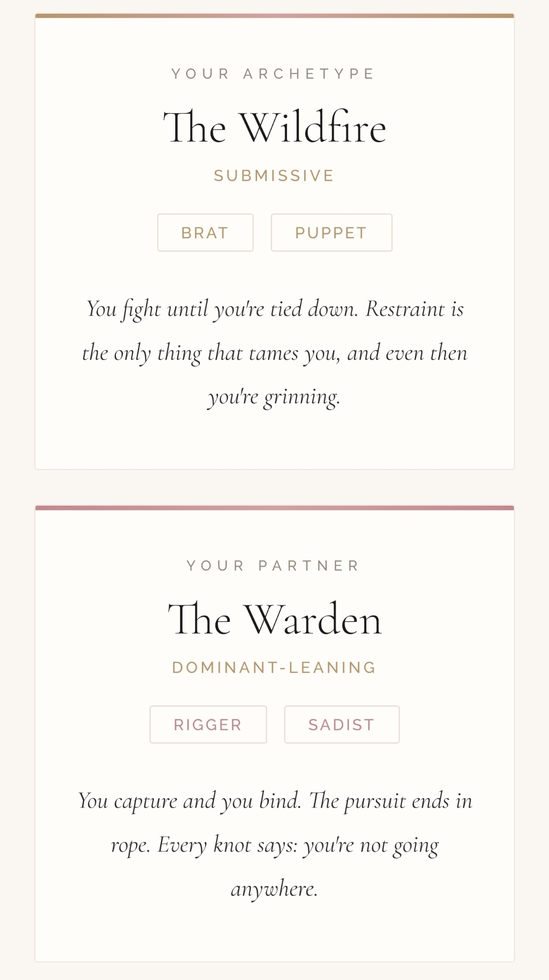This screenshot has height=980, width=549.
Task: Click "The Warden" partner title
Action: [274, 620]
